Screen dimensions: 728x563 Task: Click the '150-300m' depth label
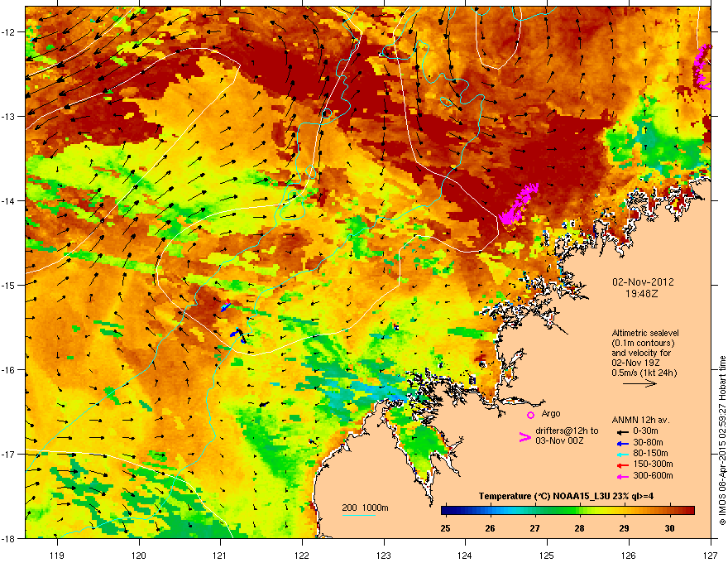653,464
